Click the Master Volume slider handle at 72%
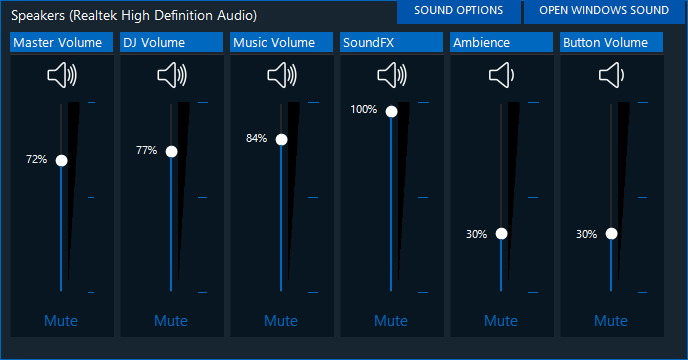The height and width of the screenshot is (360, 688). click(61, 161)
